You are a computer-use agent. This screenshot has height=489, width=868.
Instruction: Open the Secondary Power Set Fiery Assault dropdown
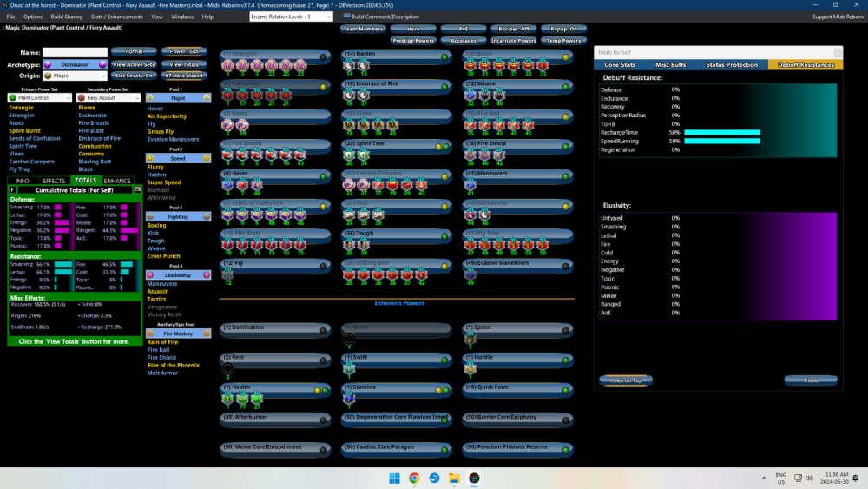click(108, 98)
